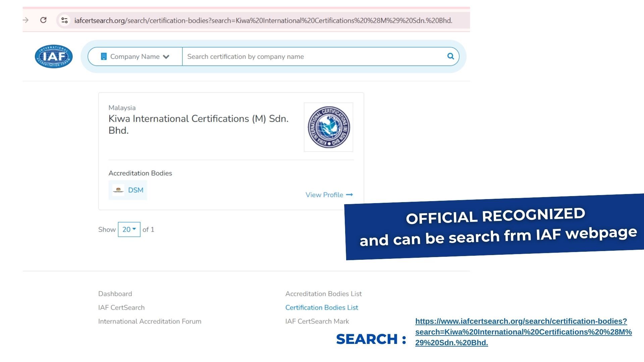The height and width of the screenshot is (362, 644).
Task: Click the browser forward arrow
Action: coord(26,20)
